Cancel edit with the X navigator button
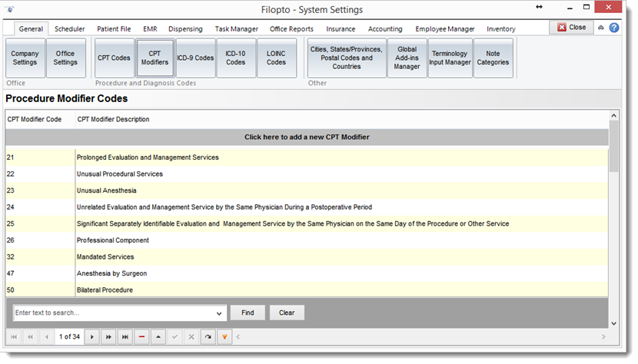Screen dimensions: 638x364 191,337
